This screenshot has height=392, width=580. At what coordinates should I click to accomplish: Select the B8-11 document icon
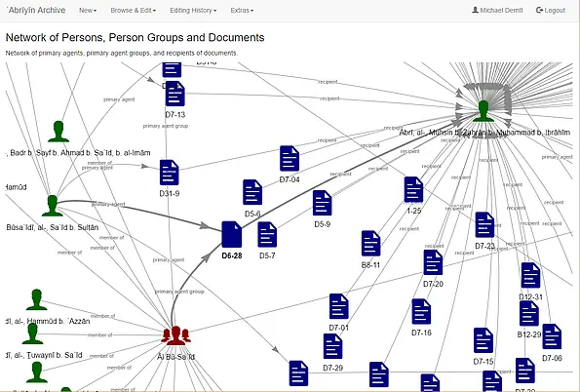pyautogui.click(x=370, y=243)
